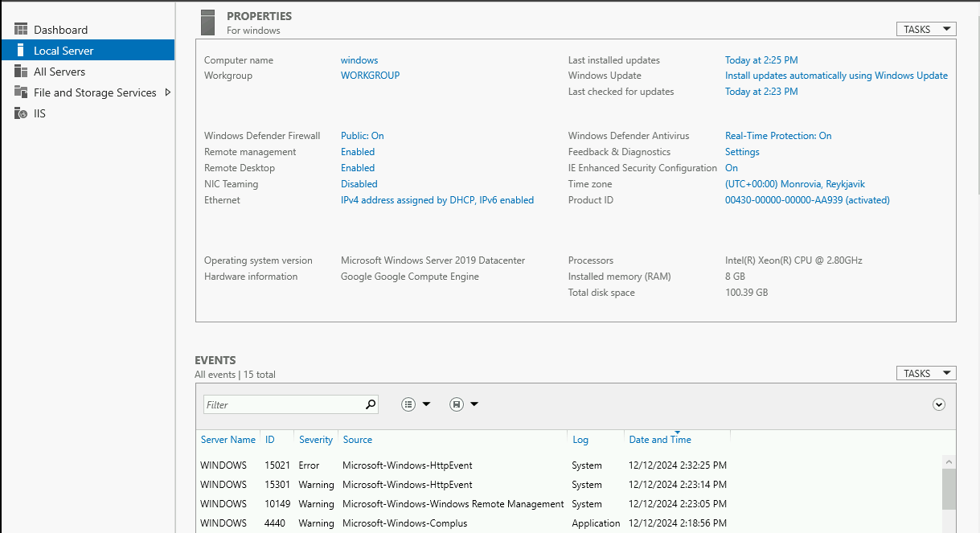Open the Events save query icon
This screenshot has width=980, height=533.
coord(457,404)
